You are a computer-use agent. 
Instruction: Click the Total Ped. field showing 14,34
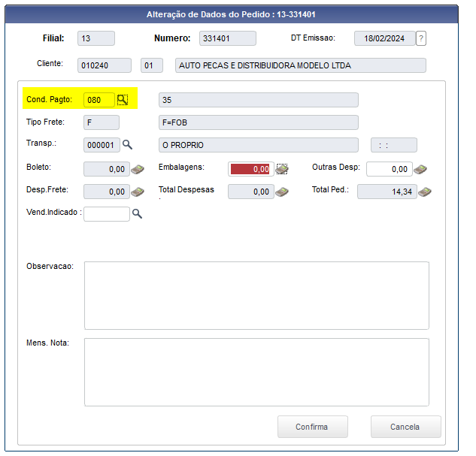(387, 192)
